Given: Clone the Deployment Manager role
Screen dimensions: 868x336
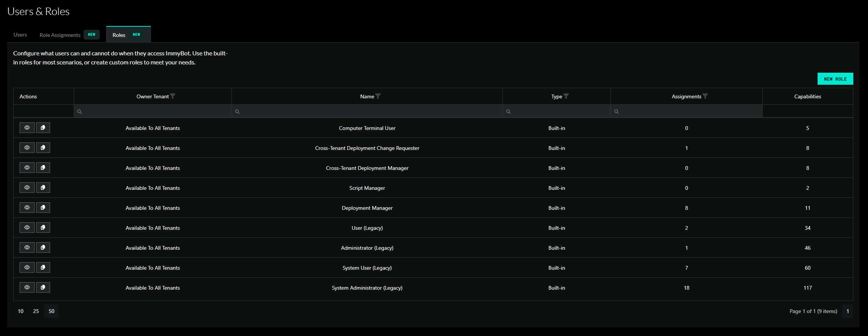Looking at the screenshot, I should coord(43,208).
